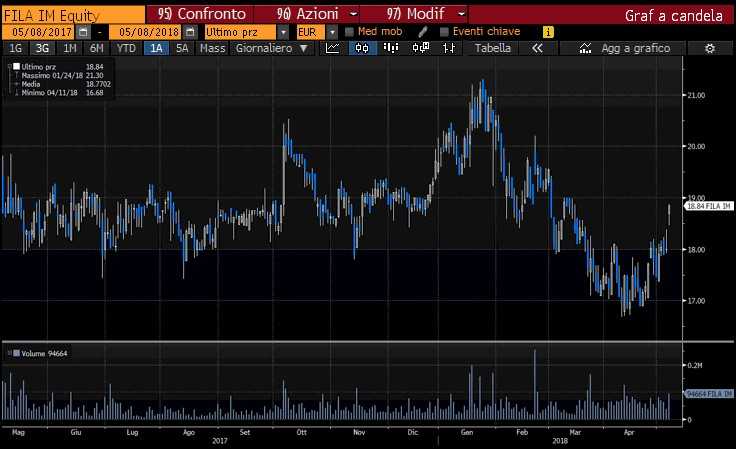This screenshot has width=736, height=449.
Task: Select 1A time range
Action: (156, 48)
